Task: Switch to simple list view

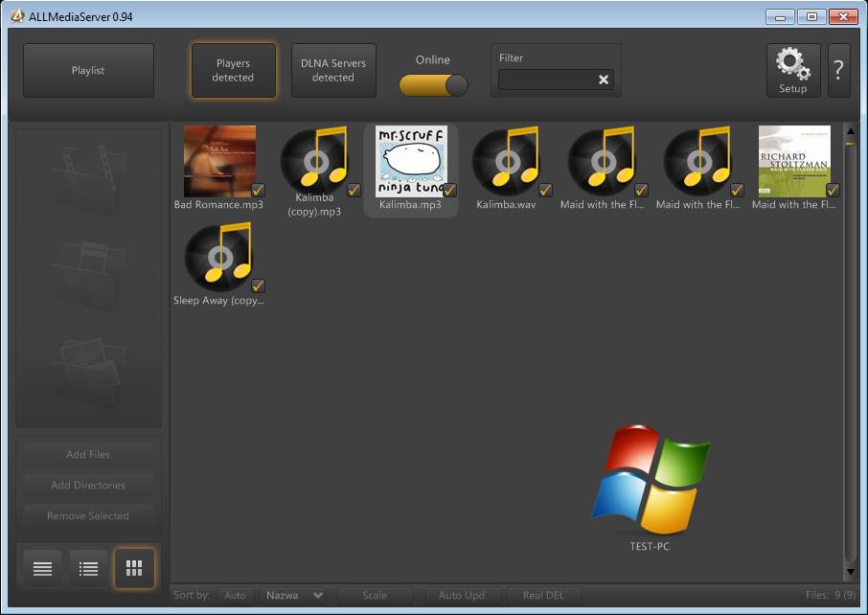Action: coord(42,569)
